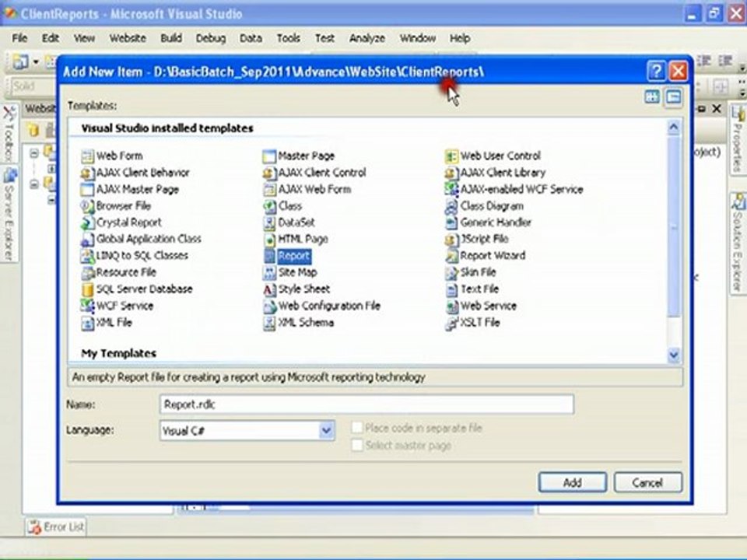Select the JScript File template text
747x560 pixels.
[484, 239]
